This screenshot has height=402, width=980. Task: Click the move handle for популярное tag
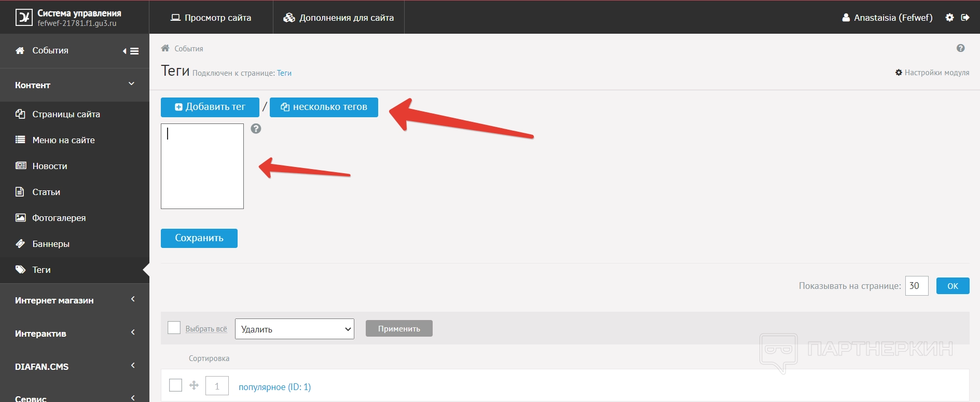pyautogui.click(x=194, y=385)
